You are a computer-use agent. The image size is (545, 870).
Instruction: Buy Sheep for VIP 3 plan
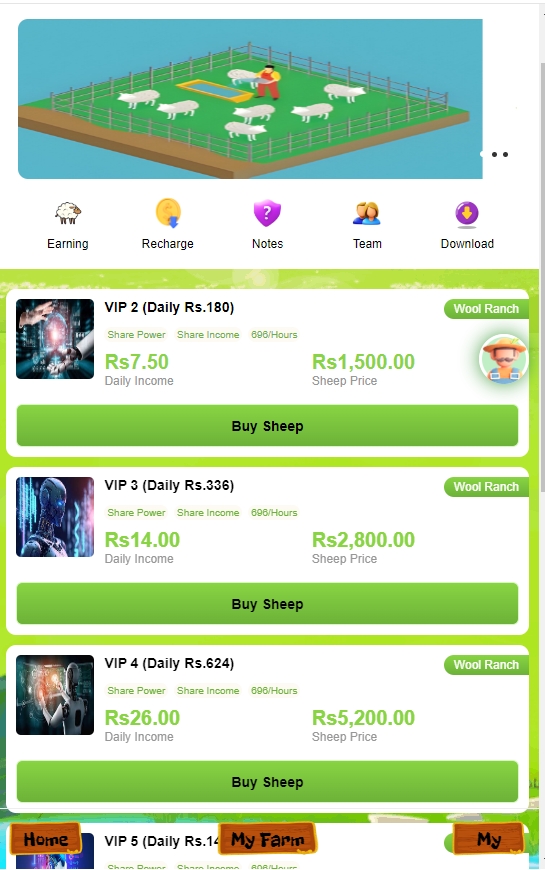268,604
